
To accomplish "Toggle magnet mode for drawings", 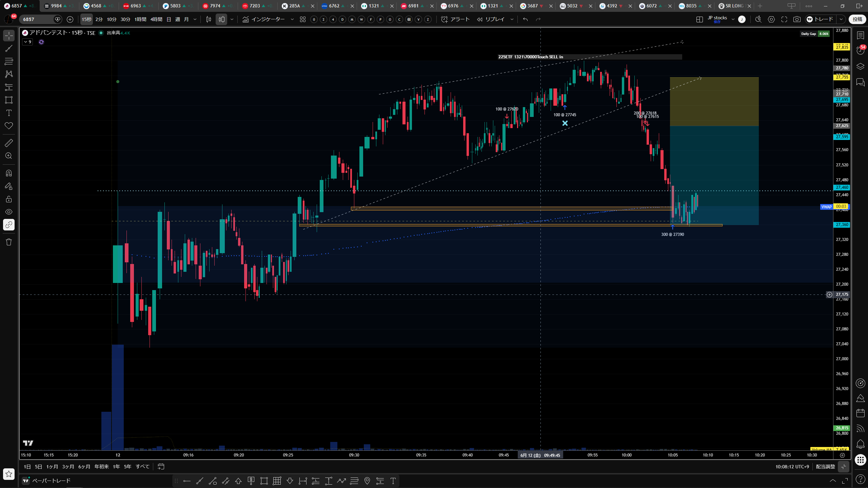I will [x=9, y=173].
